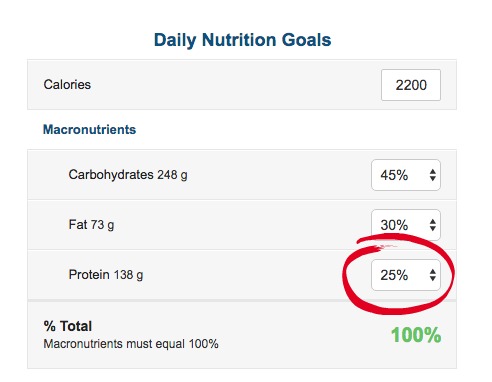The image size is (492, 382).
Task: Click the Protein 138 g label
Action: click(x=106, y=275)
